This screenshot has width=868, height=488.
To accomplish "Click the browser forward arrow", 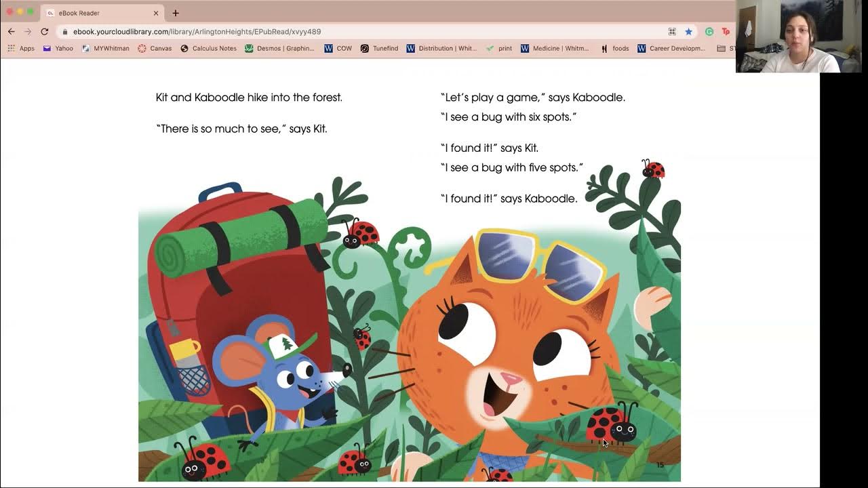I will pos(28,31).
